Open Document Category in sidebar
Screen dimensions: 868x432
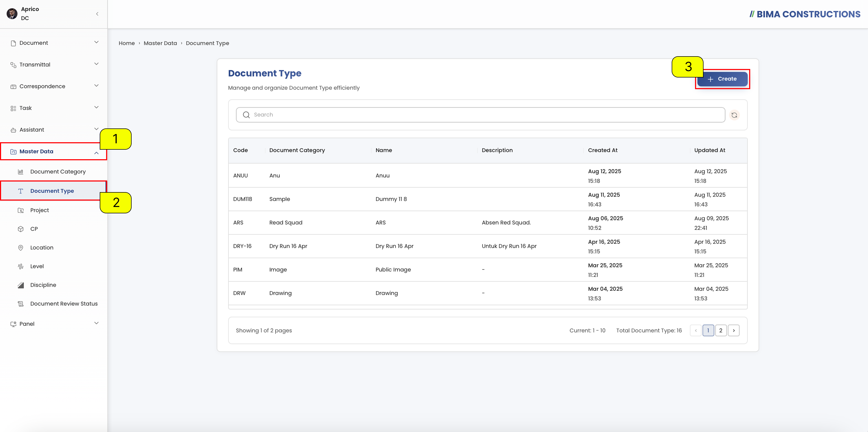[54, 172]
